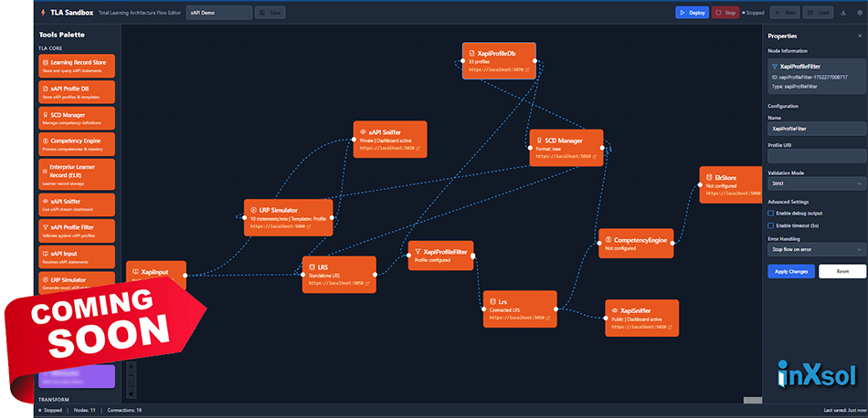Viewport: 868px width, 418px height.
Task: Open settings via the gear icon
Action: 860,12
